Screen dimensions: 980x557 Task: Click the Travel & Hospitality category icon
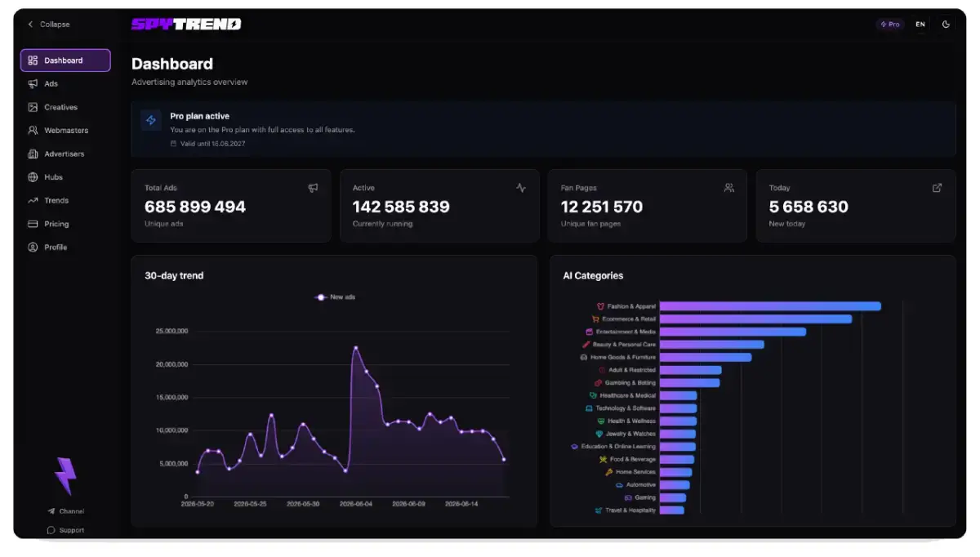(x=599, y=510)
